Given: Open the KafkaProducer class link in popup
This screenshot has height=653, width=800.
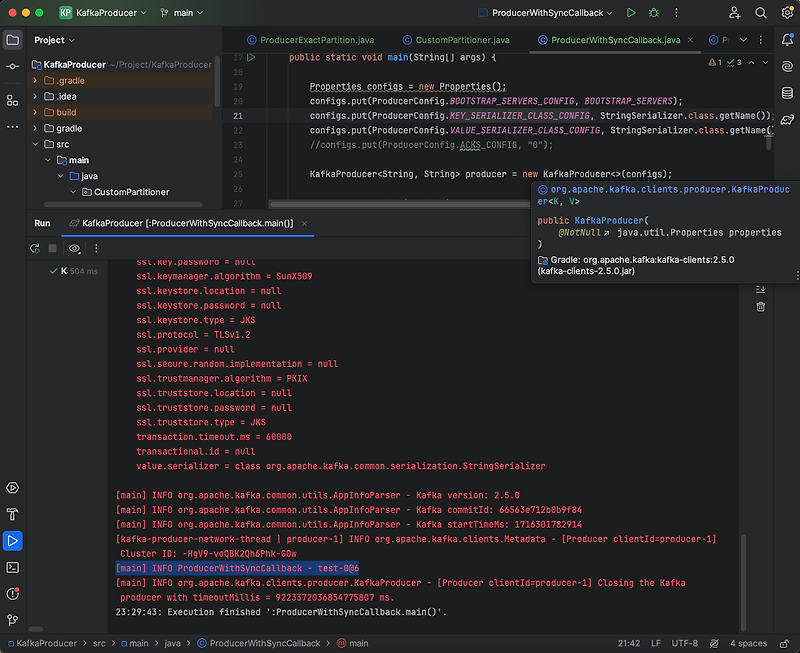Looking at the screenshot, I should 664,195.
